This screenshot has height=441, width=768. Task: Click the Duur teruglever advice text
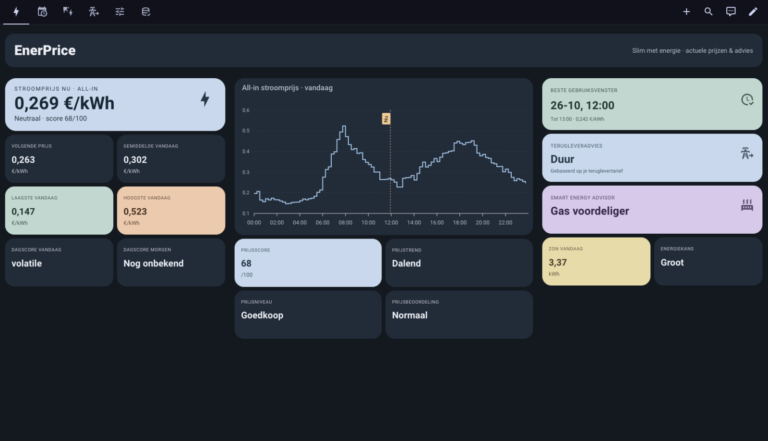(x=562, y=159)
